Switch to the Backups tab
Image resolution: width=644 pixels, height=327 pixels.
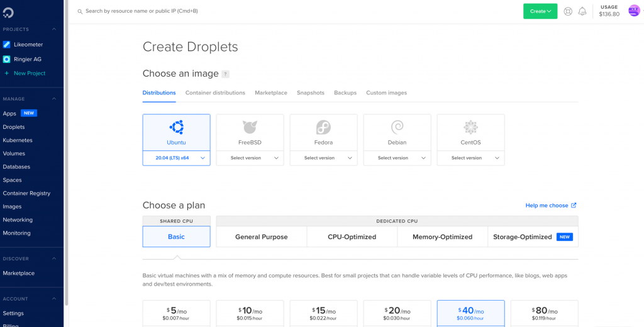[x=345, y=93]
